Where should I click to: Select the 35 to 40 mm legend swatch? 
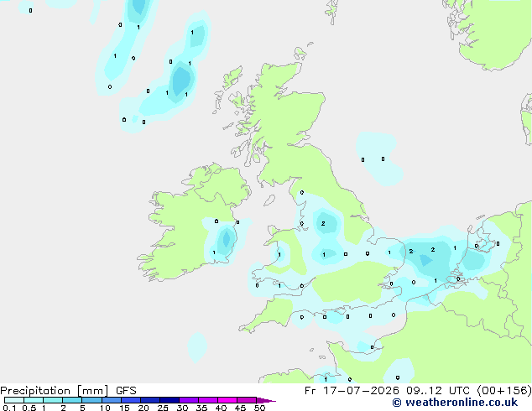click(x=207, y=400)
